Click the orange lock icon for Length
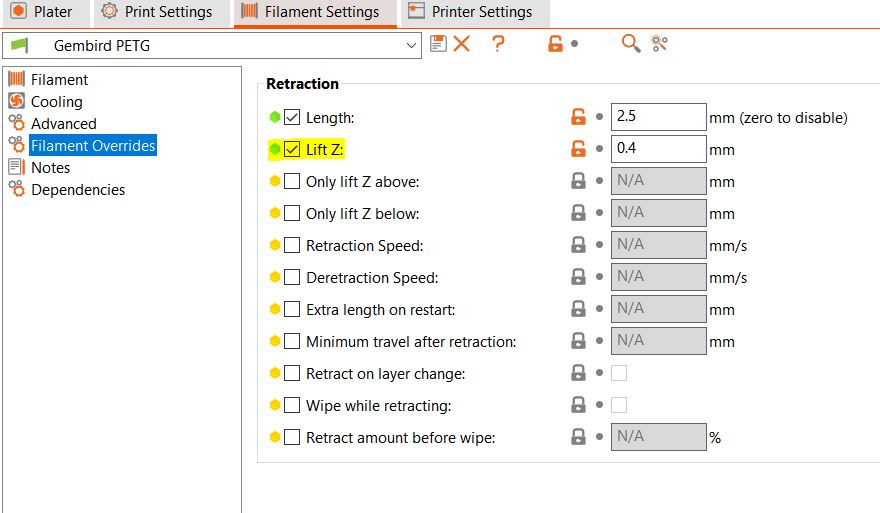 (x=578, y=117)
